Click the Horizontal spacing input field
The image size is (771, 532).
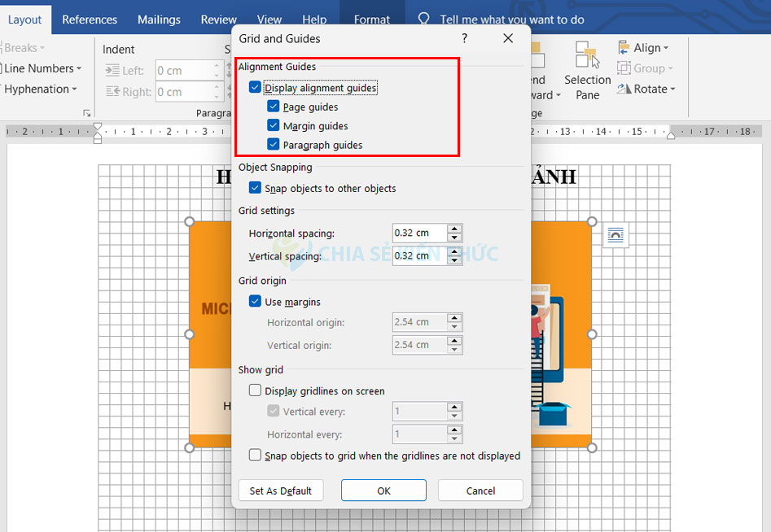(419, 233)
